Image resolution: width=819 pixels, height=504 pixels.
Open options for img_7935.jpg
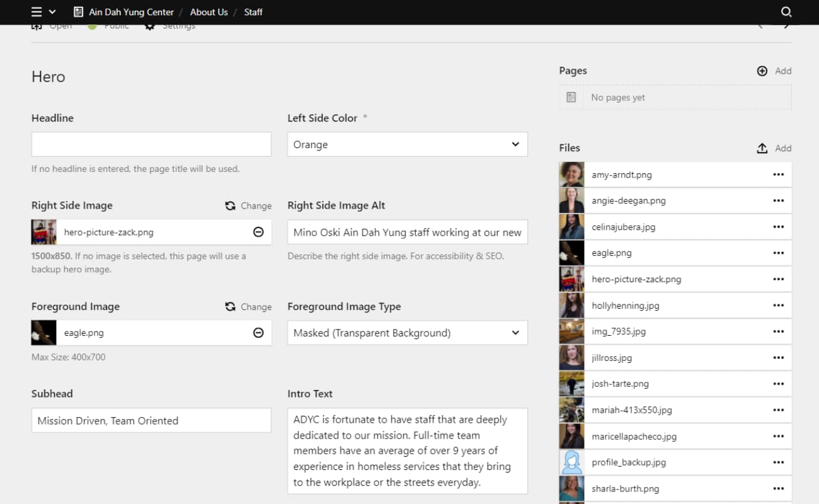(x=778, y=331)
